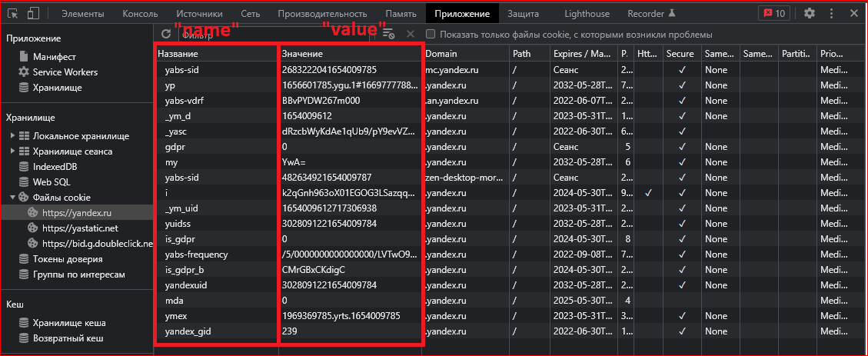Open DevTools settings gear
This screenshot has height=356, width=868.
coord(810,13)
